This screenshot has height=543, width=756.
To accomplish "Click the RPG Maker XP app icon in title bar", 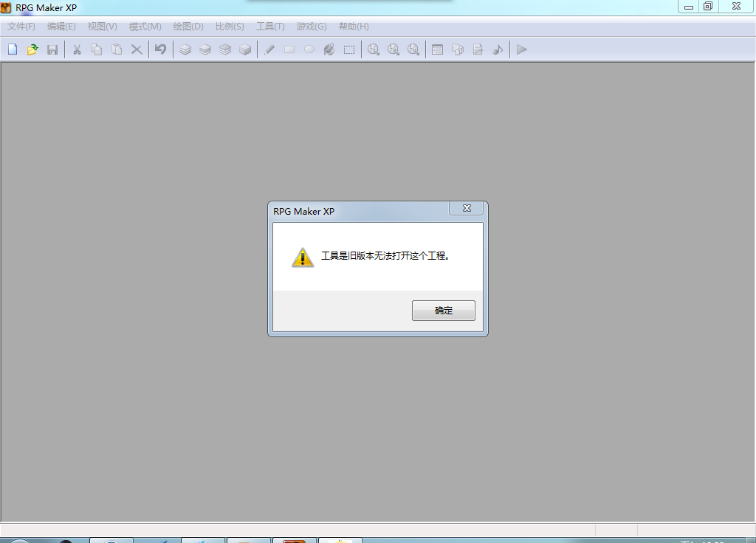I will (x=6, y=7).
